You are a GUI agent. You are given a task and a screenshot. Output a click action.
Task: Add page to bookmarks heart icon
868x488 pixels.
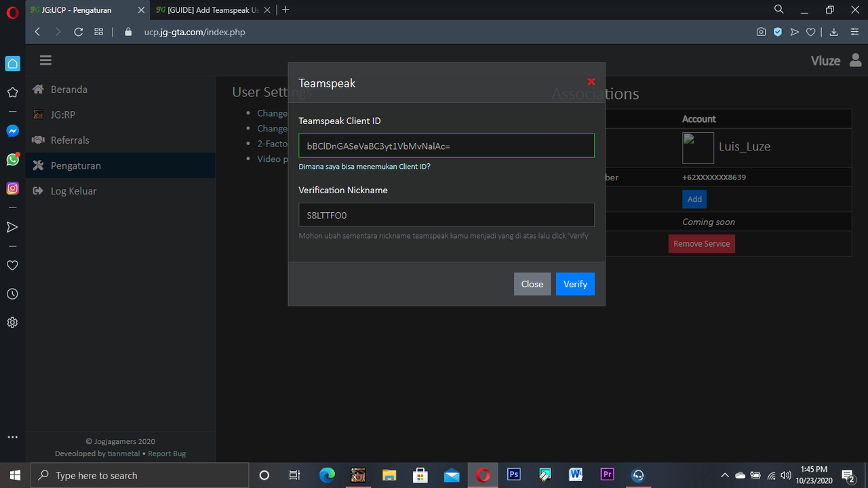[810, 32]
